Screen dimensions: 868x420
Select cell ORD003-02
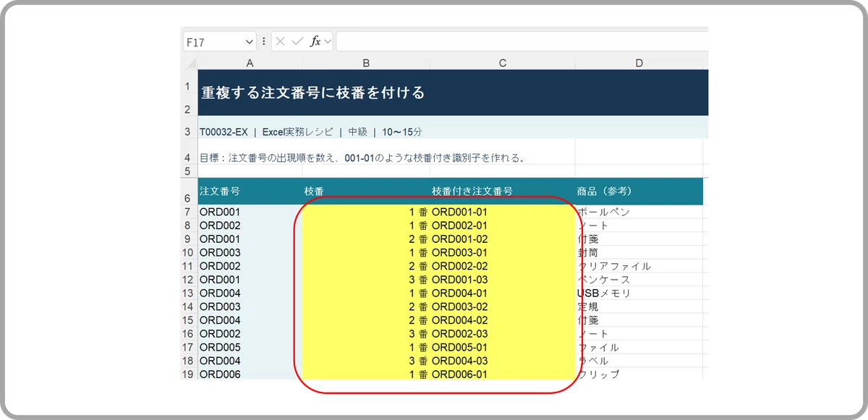tap(503, 307)
